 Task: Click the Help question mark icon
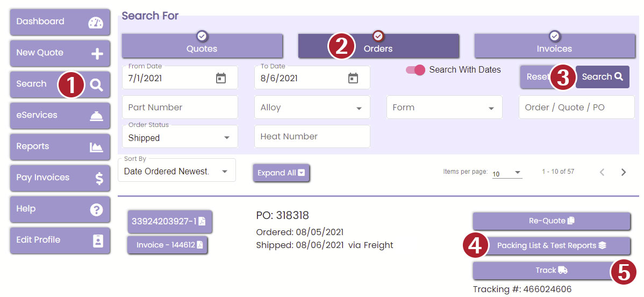97,210
